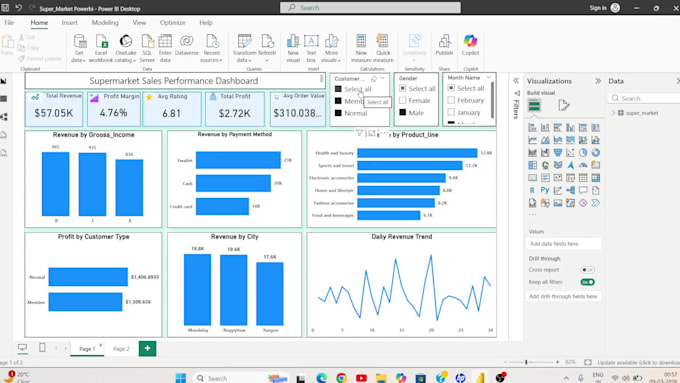
Task: Expand the Filters pane chevron
Action: 516,81
